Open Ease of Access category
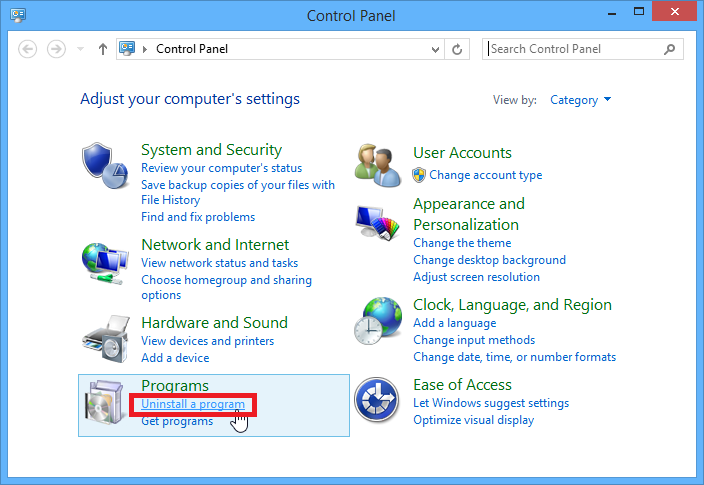The height and width of the screenshot is (485, 704). 462,385
